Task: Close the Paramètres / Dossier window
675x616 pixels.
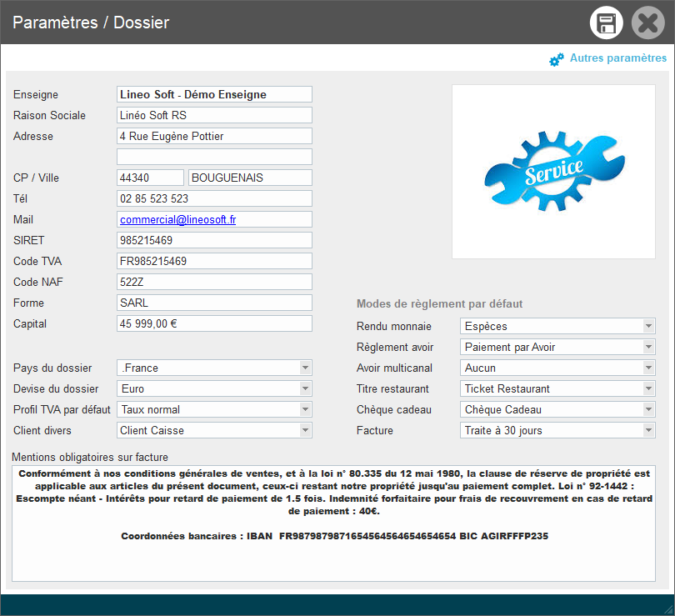Action: tap(647, 23)
